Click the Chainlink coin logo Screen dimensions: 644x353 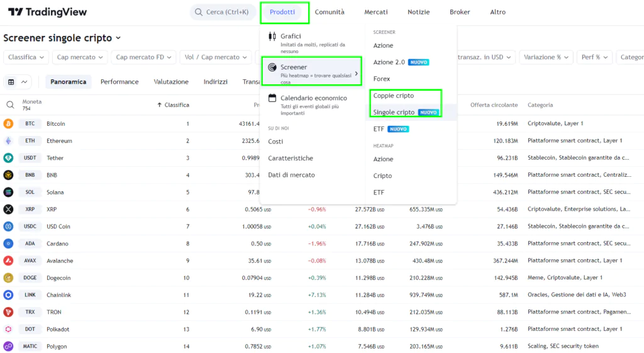point(8,295)
